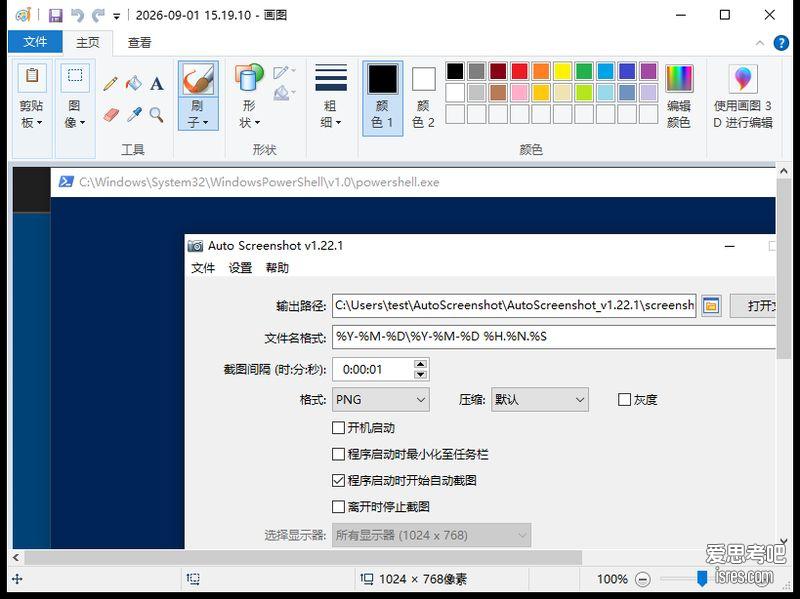Viewport: 800px width, 599px height.
Task: Click the blue Help question mark icon
Action: [781, 43]
